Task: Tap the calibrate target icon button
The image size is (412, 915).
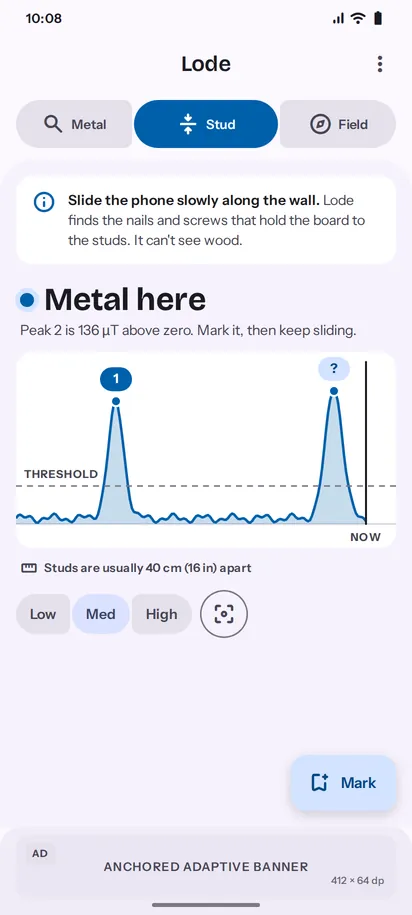Action: (x=224, y=614)
